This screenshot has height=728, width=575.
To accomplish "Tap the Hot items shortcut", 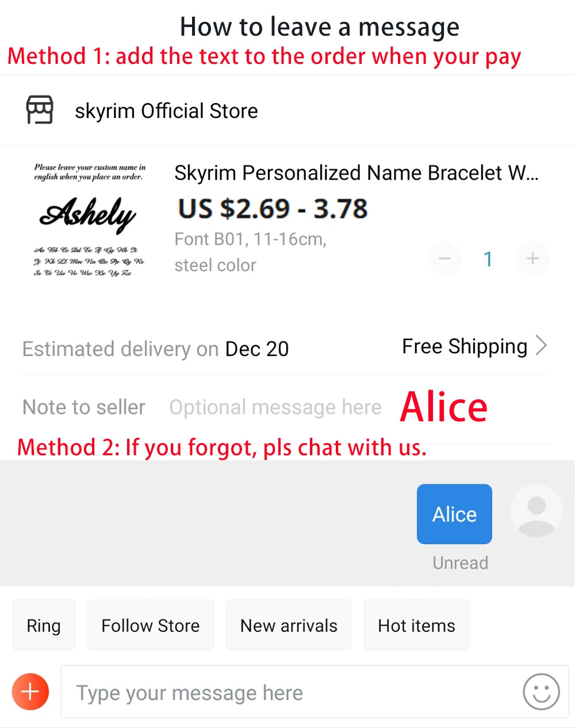I will tap(416, 625).
